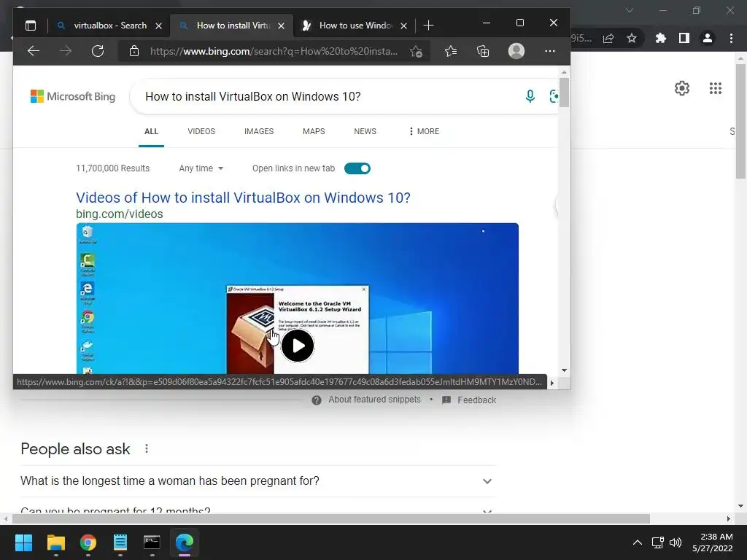Bookmark this page in Chrome star icon
This screenshot has width=747, height=560.
tap(632, 38)
